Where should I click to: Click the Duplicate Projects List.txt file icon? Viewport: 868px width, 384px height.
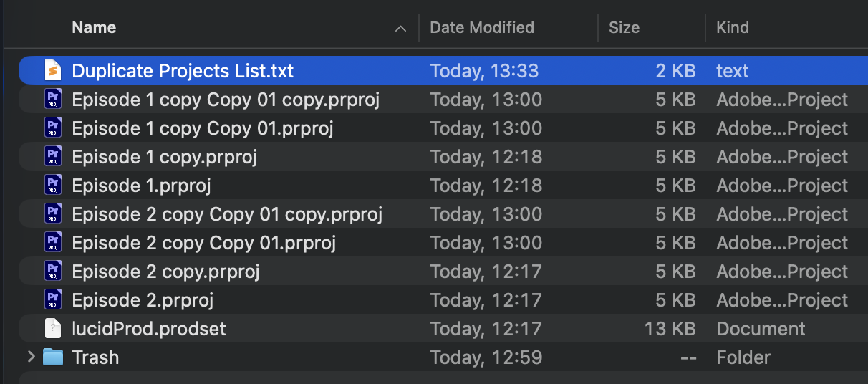click(x=53, y=71)
